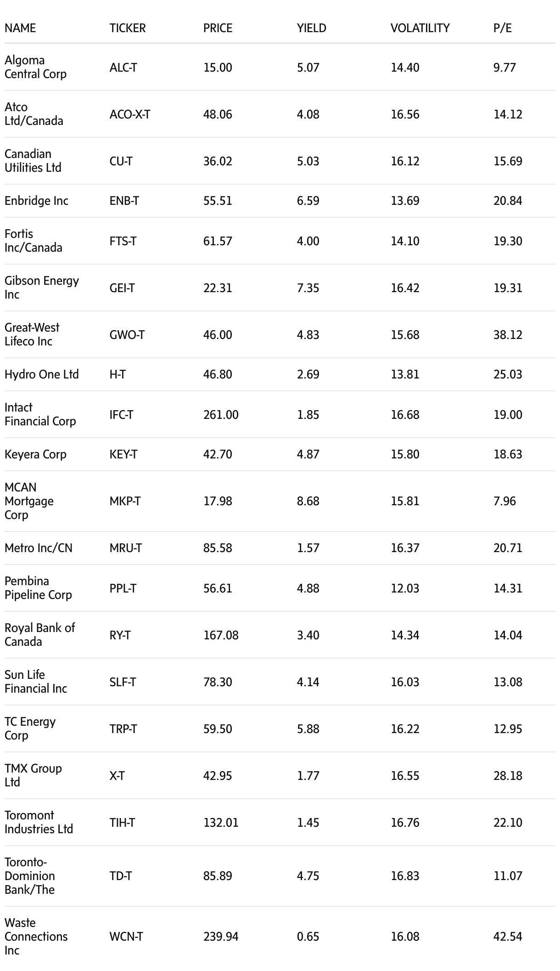Select the VOLATILITY column header

click(420, 28)
